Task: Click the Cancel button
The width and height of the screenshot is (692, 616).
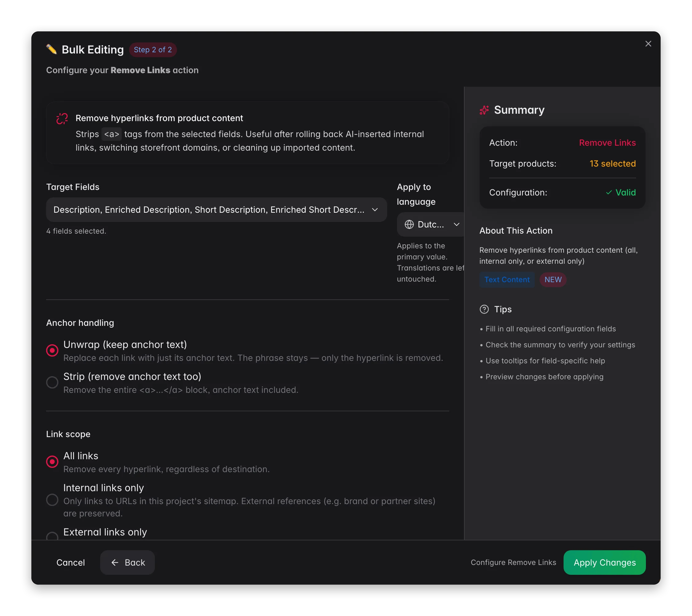Action: point(70,562)
